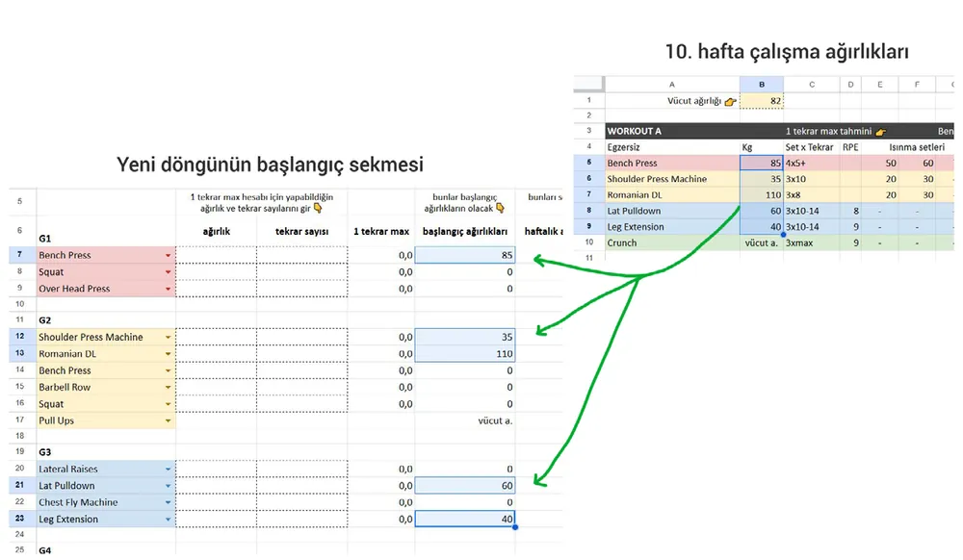This screenshot has width=963, height=560.
Task: Click the body weight cell showing 82
Action: (762, 101)
